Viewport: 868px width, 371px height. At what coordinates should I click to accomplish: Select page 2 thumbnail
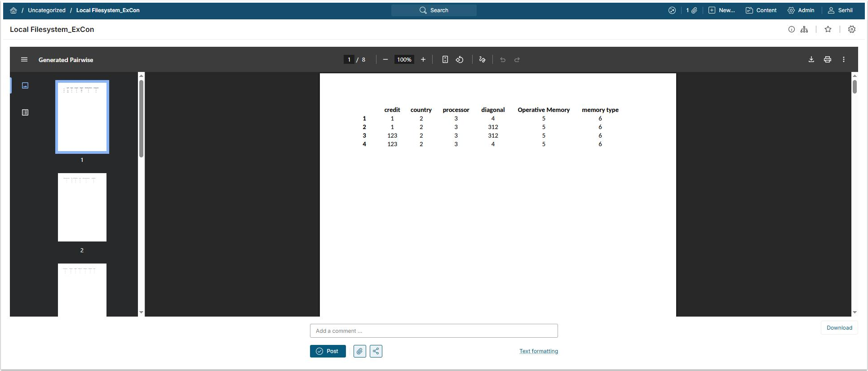click(82, 207)
